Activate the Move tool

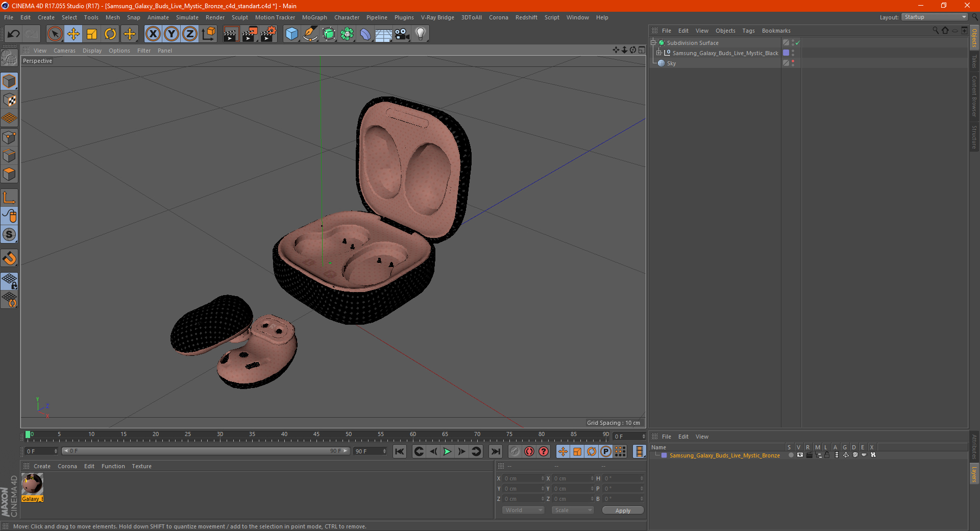[73, 34]
